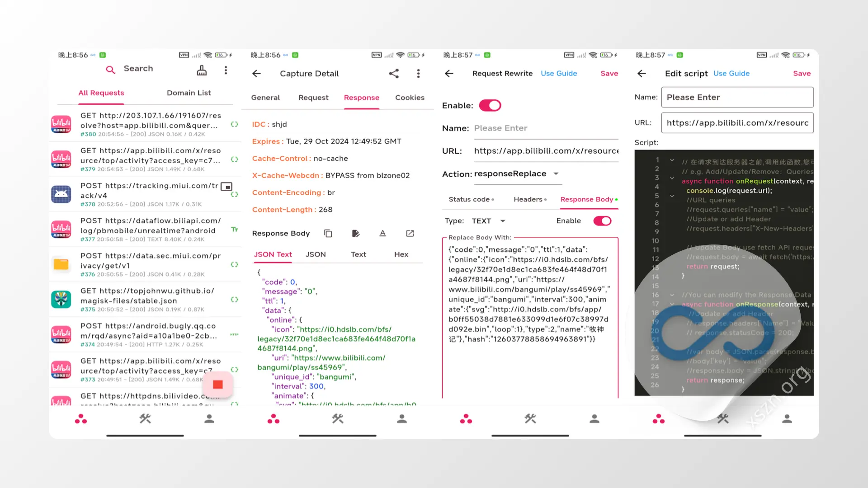Toggle Response Body Enable switch
The image size is (868, 488).
tap(602, 221)
